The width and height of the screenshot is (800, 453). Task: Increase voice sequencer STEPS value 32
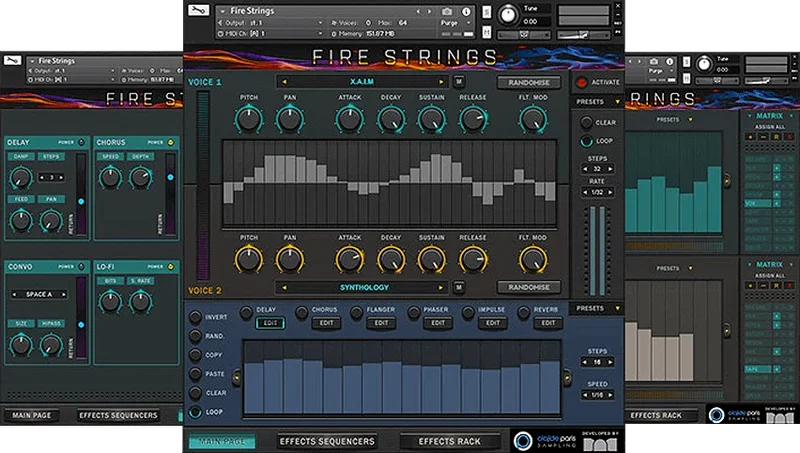tap(610, 169)
